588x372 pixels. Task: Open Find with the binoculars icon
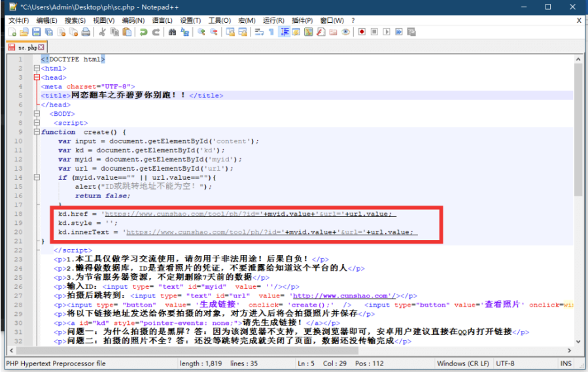tap(171, 32)
